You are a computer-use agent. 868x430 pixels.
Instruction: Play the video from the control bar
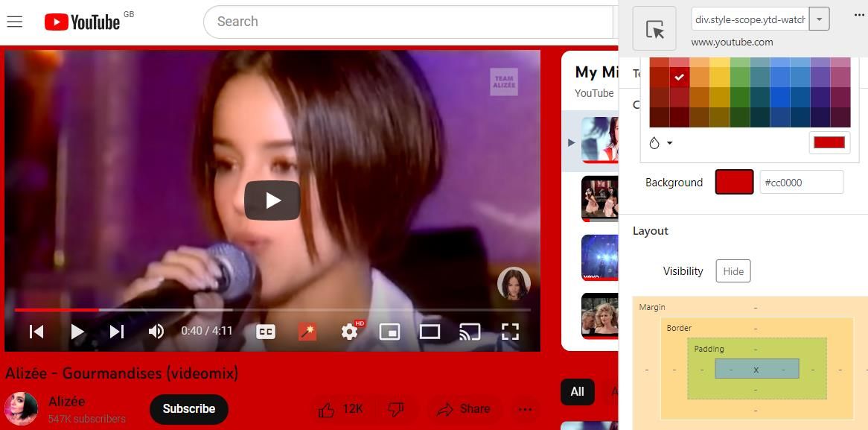point(77,332)
